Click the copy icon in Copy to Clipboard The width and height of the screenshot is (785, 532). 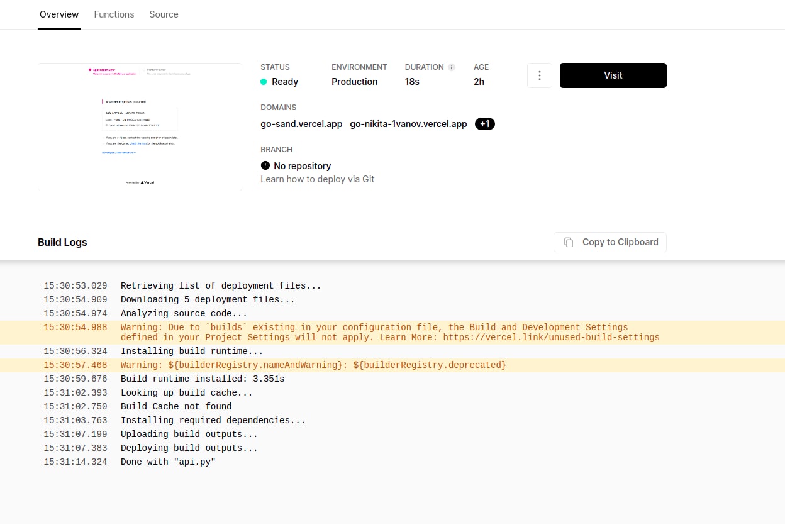[569, 242]
